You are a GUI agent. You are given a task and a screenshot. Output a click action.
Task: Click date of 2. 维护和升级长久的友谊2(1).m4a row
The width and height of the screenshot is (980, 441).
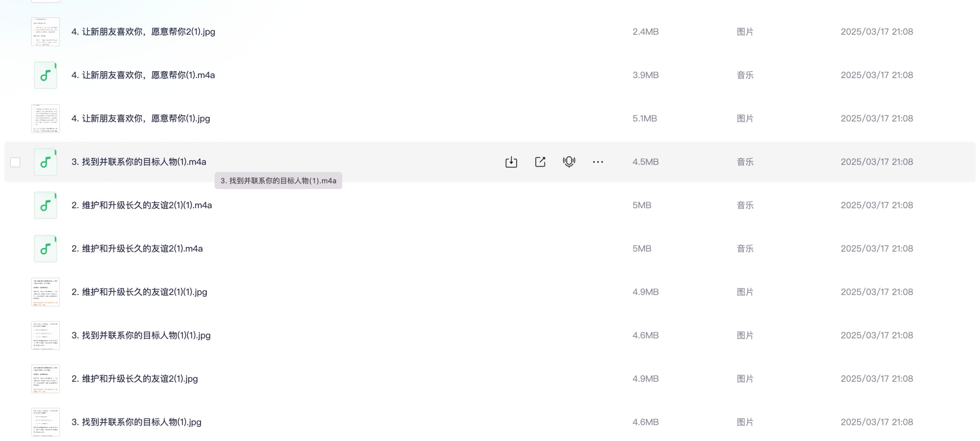click(x=877, y=248)
